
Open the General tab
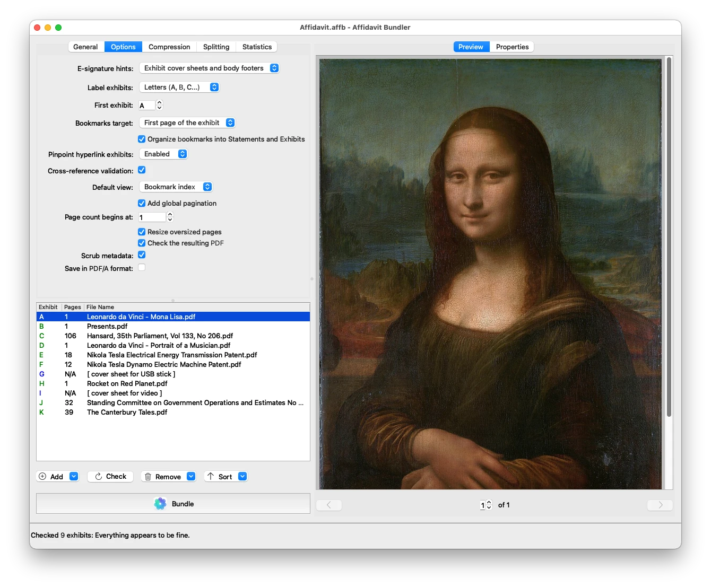pos(85,47)
